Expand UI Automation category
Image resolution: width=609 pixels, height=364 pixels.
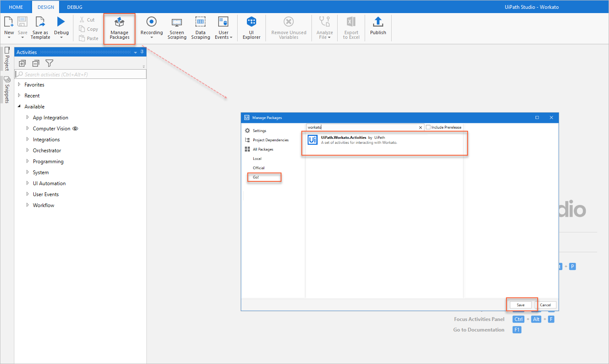pyautogui.click(x=27, y=183)
